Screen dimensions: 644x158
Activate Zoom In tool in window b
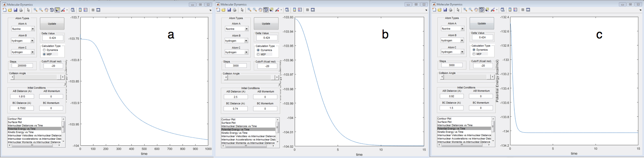click(x=249, y=10)
